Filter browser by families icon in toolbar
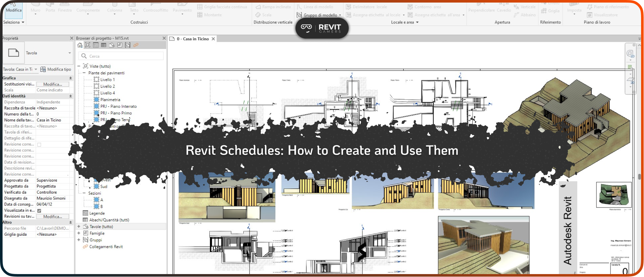 coord(120,45)
